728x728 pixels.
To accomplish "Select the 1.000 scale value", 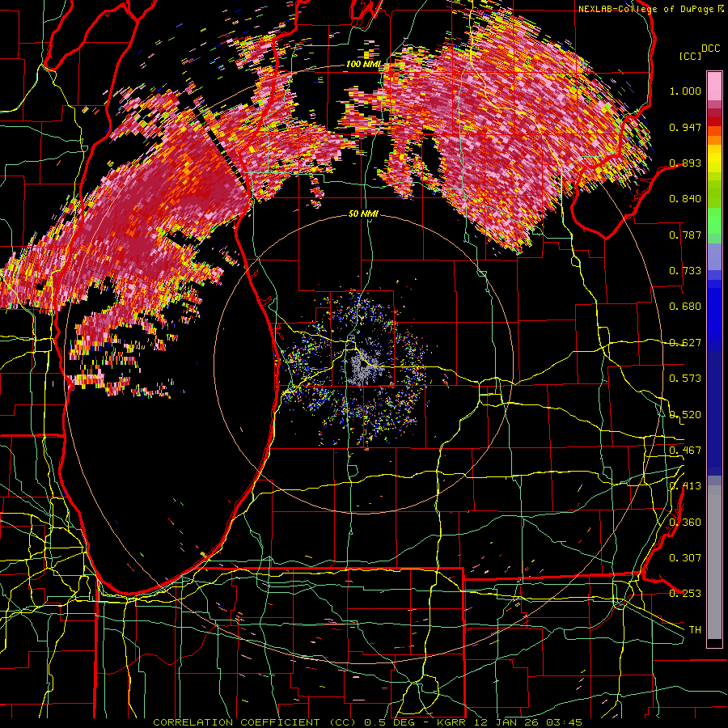I will 685,91.
